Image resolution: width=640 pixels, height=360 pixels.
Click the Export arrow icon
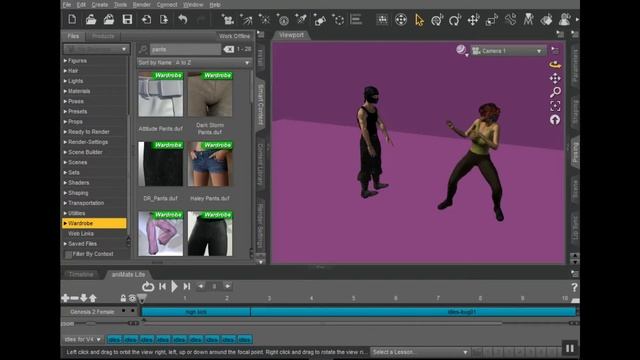coord(164,19)
